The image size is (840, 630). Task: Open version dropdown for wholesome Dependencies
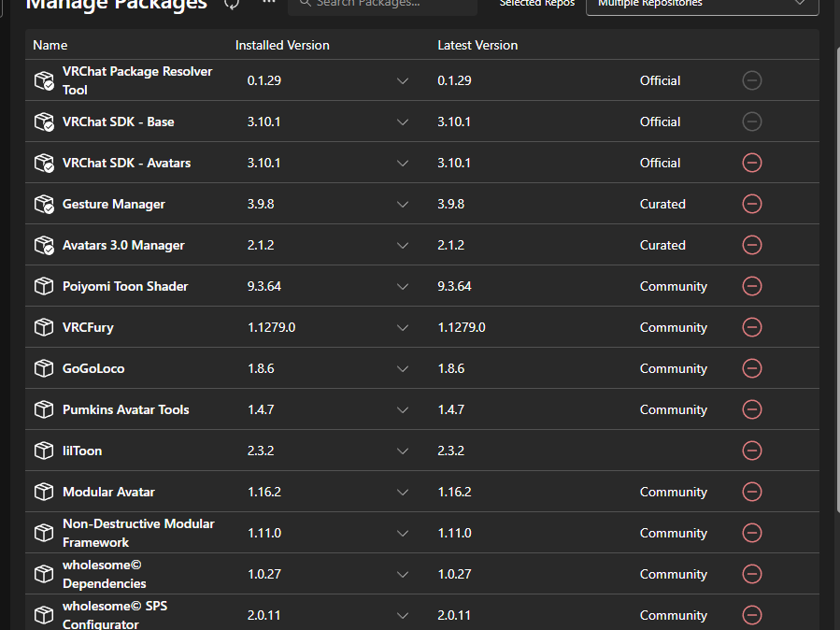403,575
